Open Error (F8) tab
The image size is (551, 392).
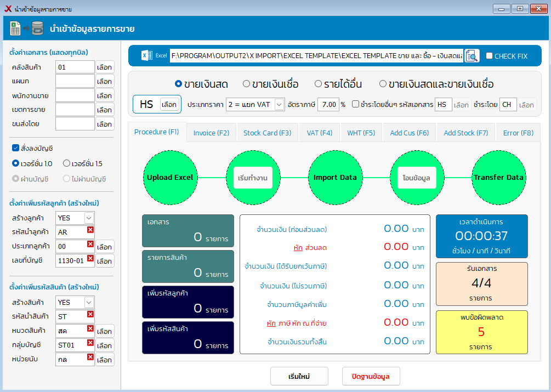[518, 133]
